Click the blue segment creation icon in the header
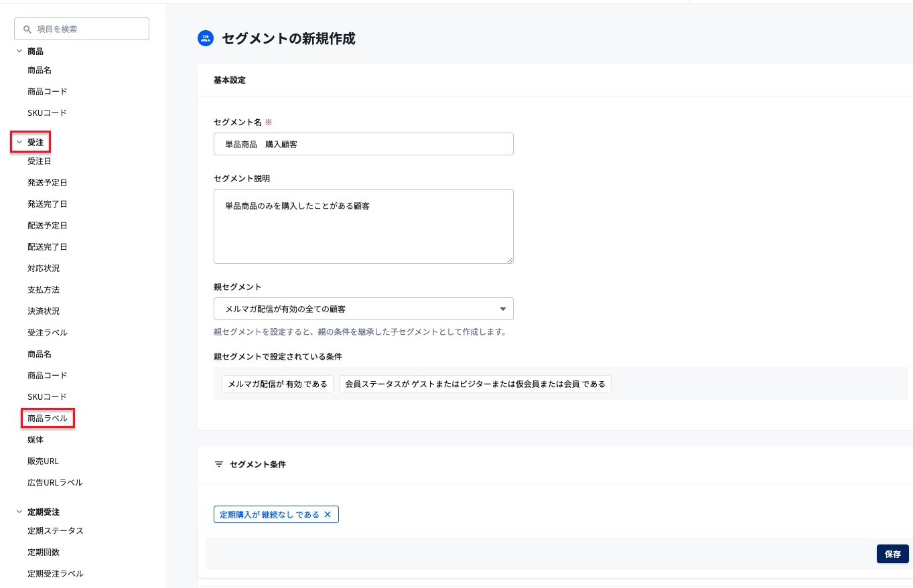The image size is (913, 588). click(205, 38)
